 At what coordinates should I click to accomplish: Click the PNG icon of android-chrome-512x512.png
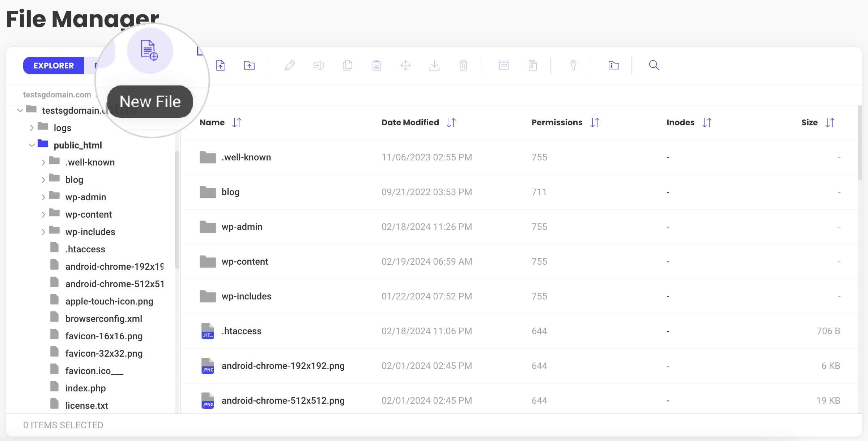pos(208,401)
